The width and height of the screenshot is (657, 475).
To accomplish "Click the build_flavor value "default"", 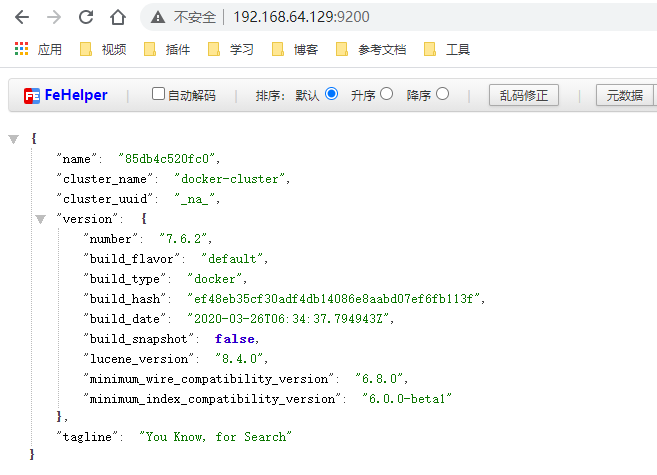I will coord(233,259).
